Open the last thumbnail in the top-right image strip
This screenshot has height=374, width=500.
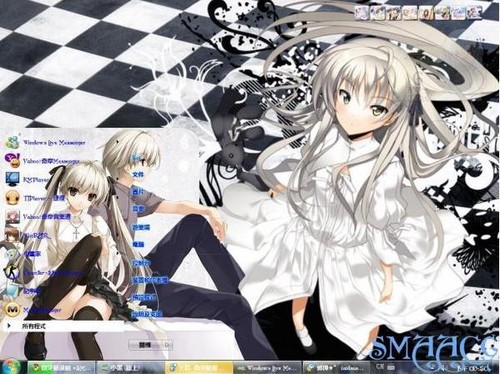tap(475, 13)
